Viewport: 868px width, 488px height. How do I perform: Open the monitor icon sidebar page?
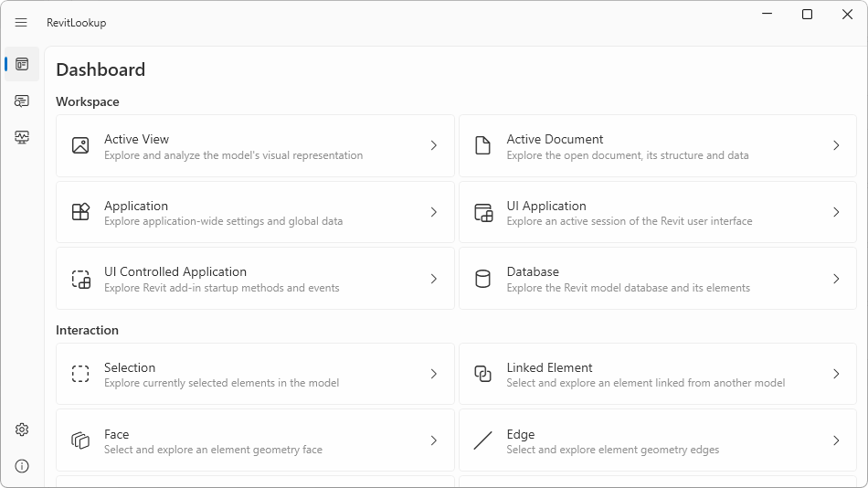coord(22,137)
